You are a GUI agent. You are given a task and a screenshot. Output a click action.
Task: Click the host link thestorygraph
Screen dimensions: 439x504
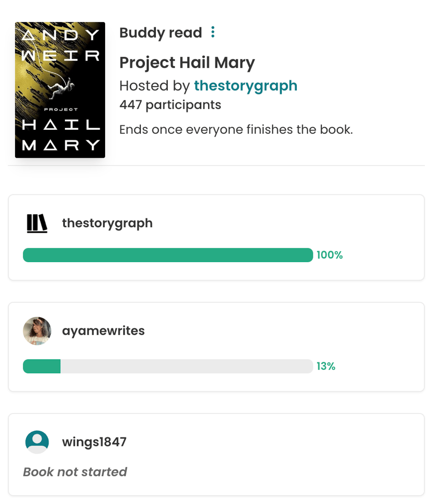[246, 86]
